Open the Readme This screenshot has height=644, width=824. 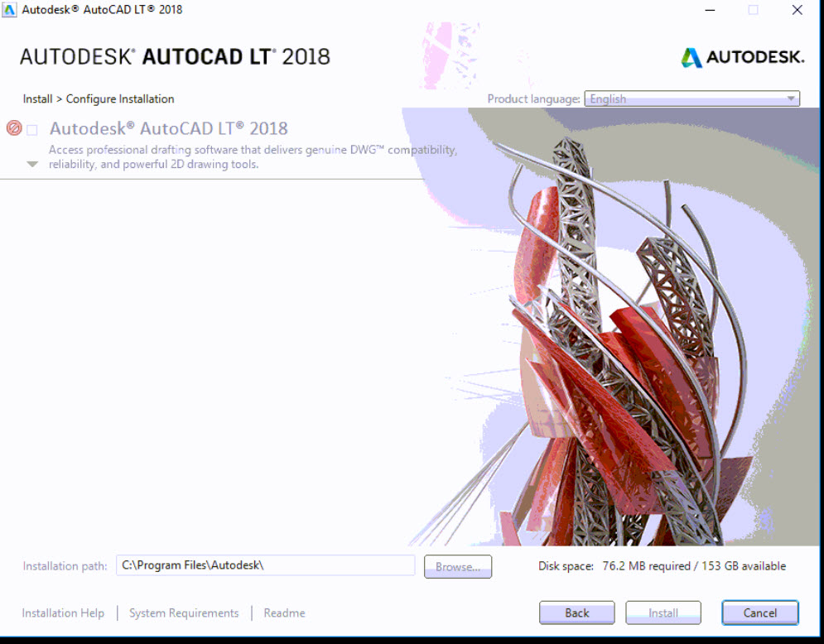point(284,613)
